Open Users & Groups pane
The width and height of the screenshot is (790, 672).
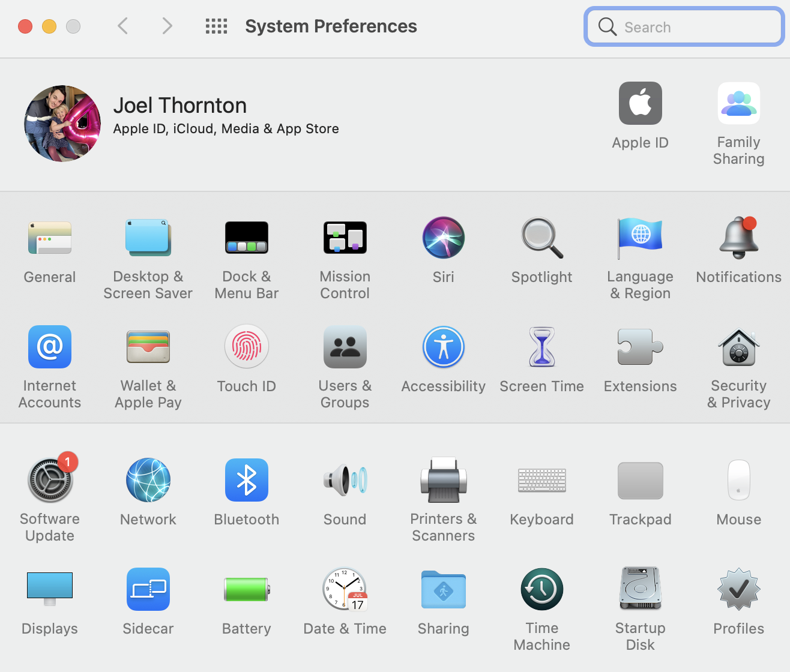click(345, 347)
